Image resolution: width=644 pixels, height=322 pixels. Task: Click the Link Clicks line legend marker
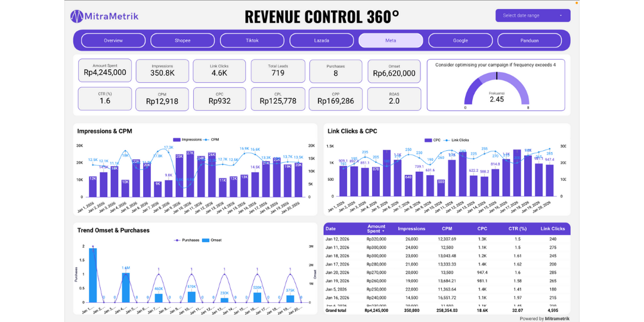tap(447, 140)
